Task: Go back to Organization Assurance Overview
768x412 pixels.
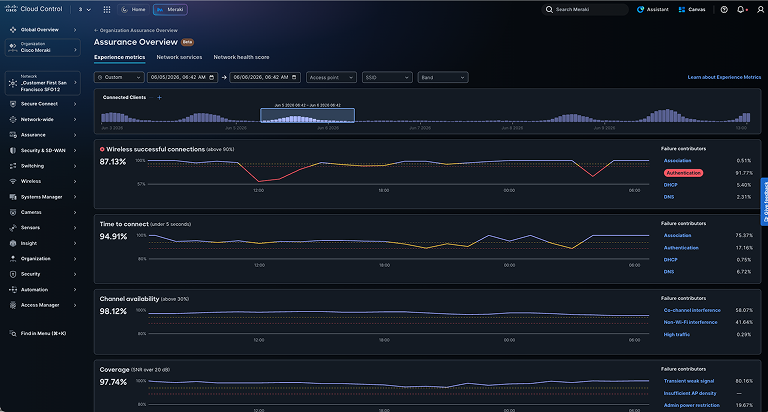Action: (x=136, y=30)
